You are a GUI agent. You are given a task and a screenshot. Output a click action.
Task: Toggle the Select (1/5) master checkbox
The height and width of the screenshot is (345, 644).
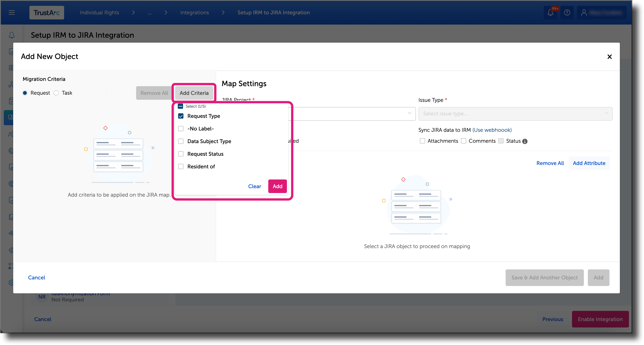180,106
